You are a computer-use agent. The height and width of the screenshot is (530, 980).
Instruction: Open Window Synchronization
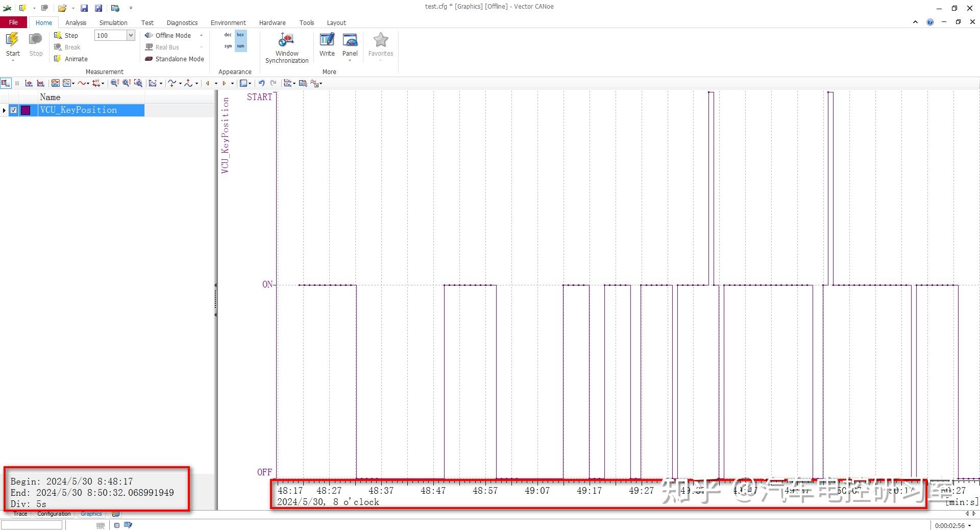pos(287,48)
